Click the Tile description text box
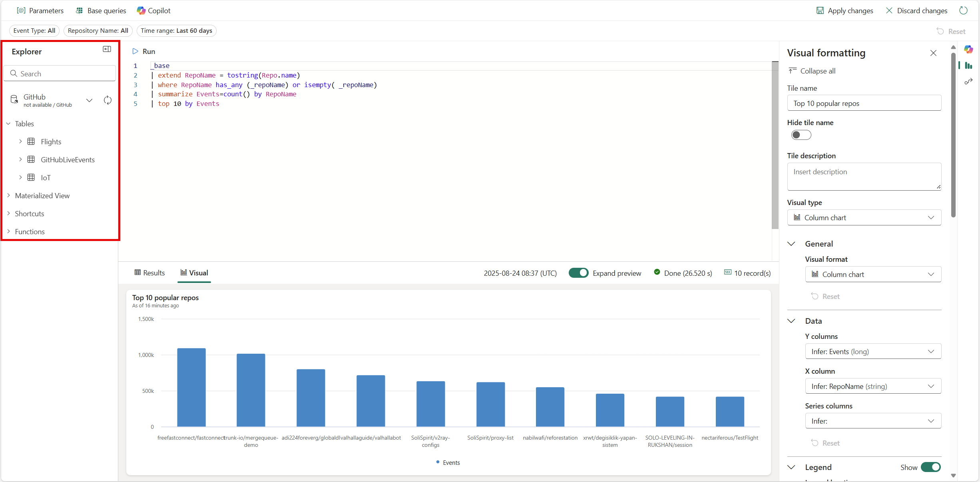Screen dimensions: 980x482 864,176
